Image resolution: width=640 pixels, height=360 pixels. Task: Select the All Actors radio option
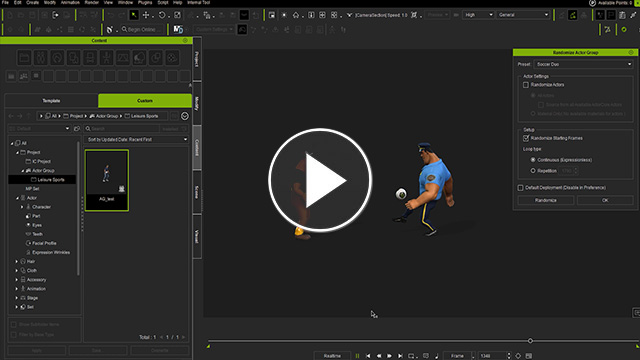point(533,96)
